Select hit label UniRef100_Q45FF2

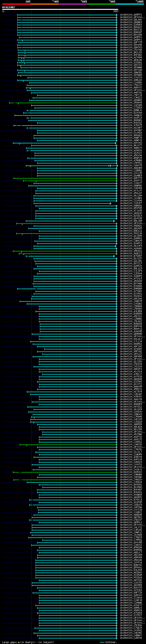click(131, 40)
